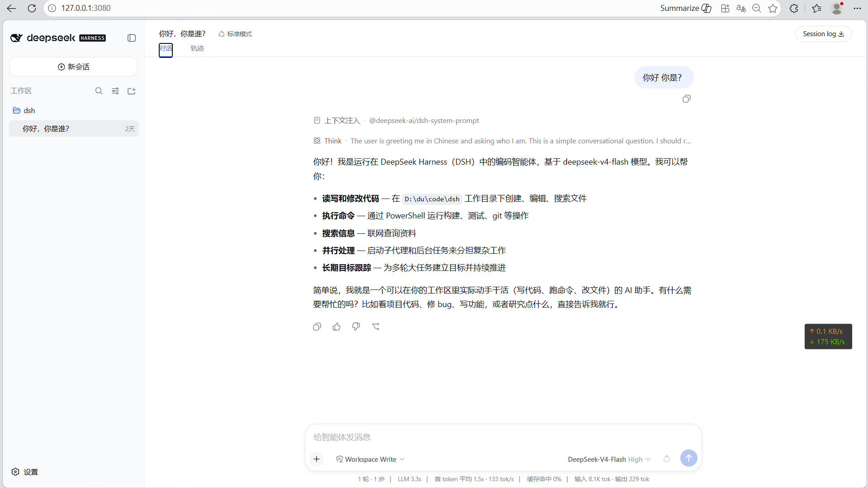868x488 pixels.
Task: Download the Session log
Action: click(x=823, y=34)
